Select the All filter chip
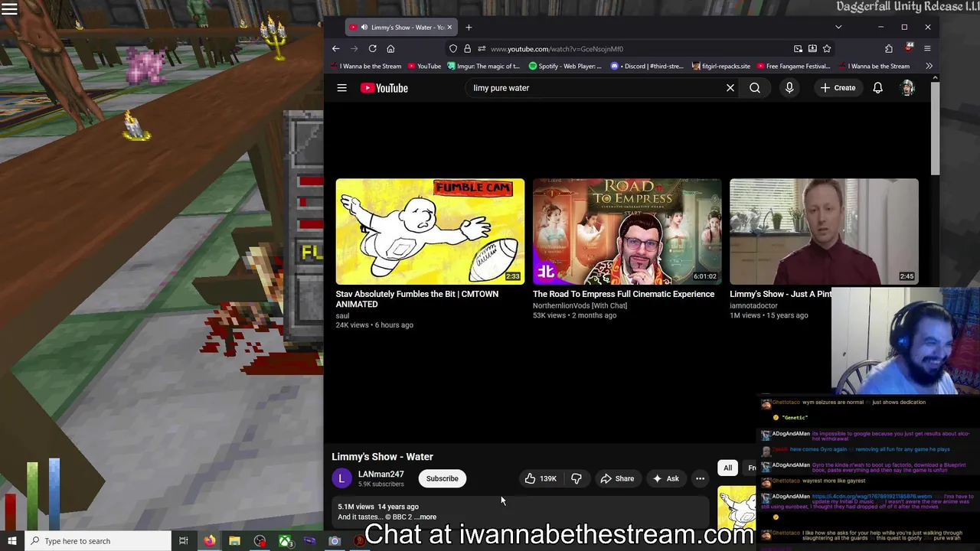The width and height of the screenshot is (980, 551). [x=728, y=468]
